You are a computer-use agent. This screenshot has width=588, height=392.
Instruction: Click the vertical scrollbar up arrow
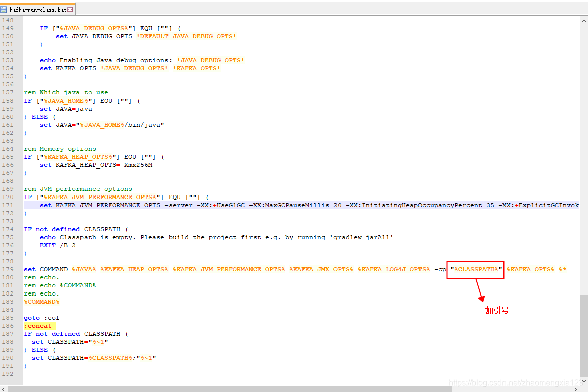(584, 21)
